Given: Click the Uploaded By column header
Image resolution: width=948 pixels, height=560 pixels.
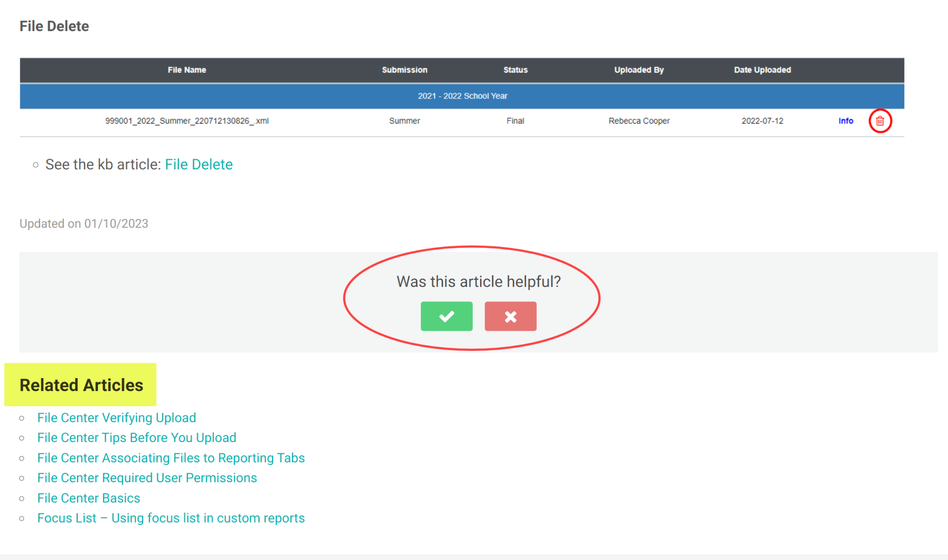Looking at the screenshot, I should pyautogui.click(x=639, y=70).
